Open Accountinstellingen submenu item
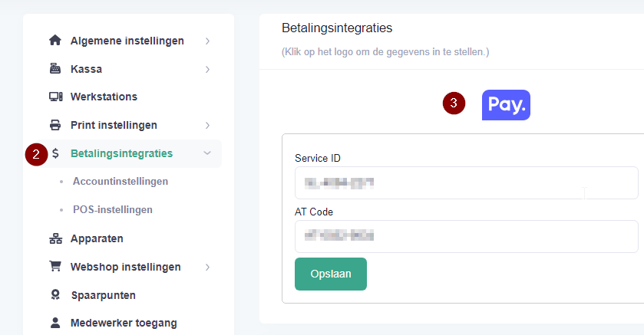644x335 pixels. (x=121, y=181)
